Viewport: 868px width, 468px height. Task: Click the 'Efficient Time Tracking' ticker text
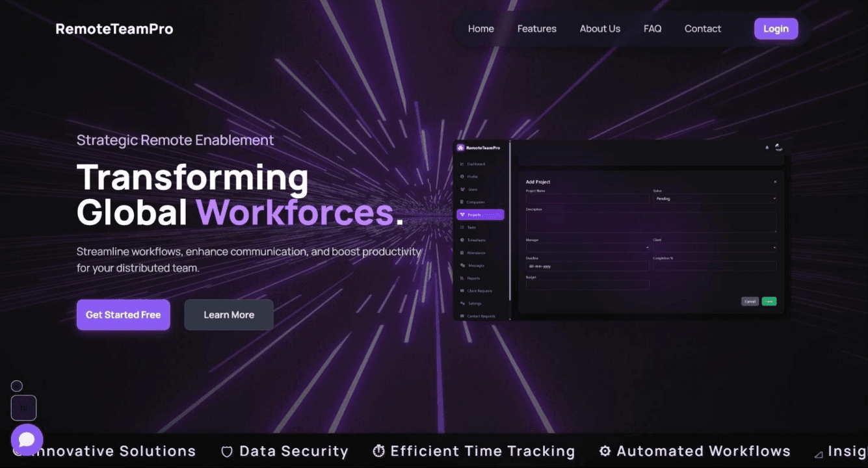click(x=483, y=451)
